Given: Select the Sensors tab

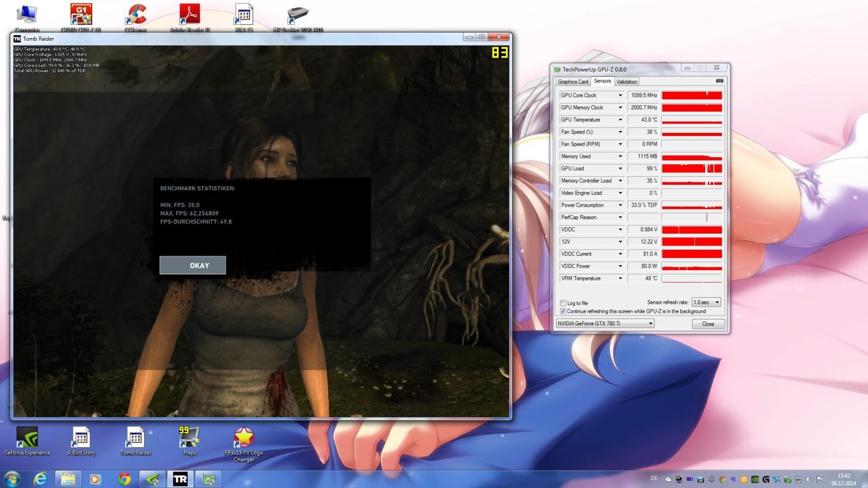Looking at the screenshot, I should 602,81.
